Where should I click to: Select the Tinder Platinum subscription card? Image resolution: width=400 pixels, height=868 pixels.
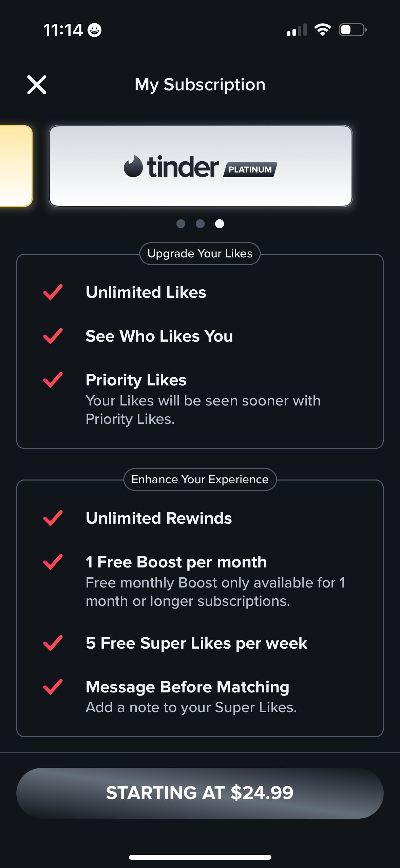[201, 166]
